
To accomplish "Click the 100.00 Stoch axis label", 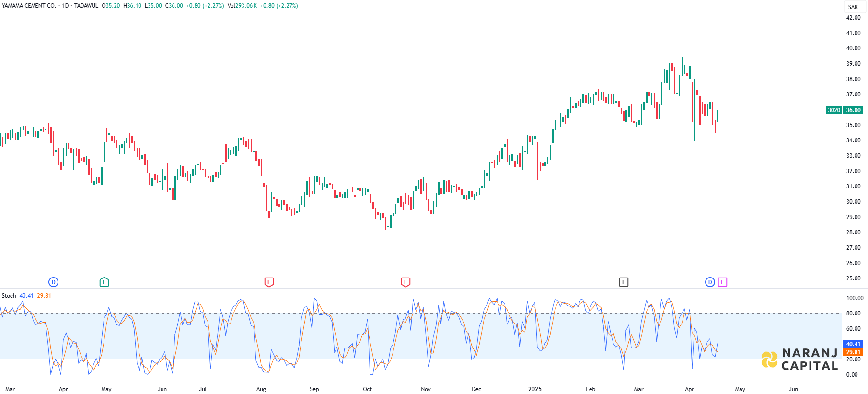I will [x=855, y=298].
